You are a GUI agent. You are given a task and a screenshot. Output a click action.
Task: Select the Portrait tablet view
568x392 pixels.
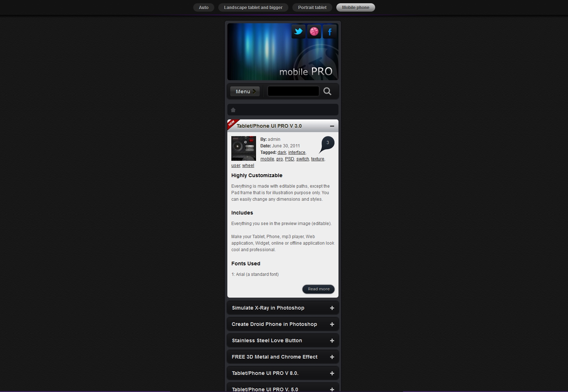[312, 8]
